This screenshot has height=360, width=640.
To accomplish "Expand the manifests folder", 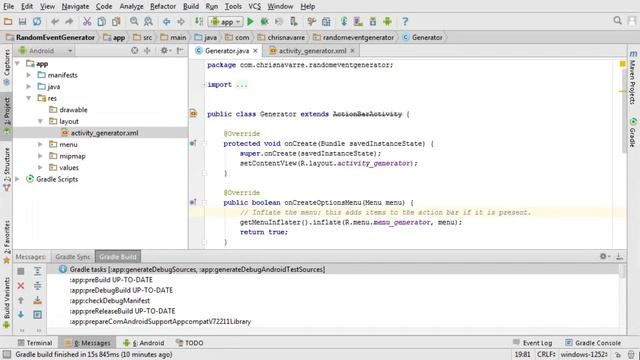I will click(x=29, y=75).
